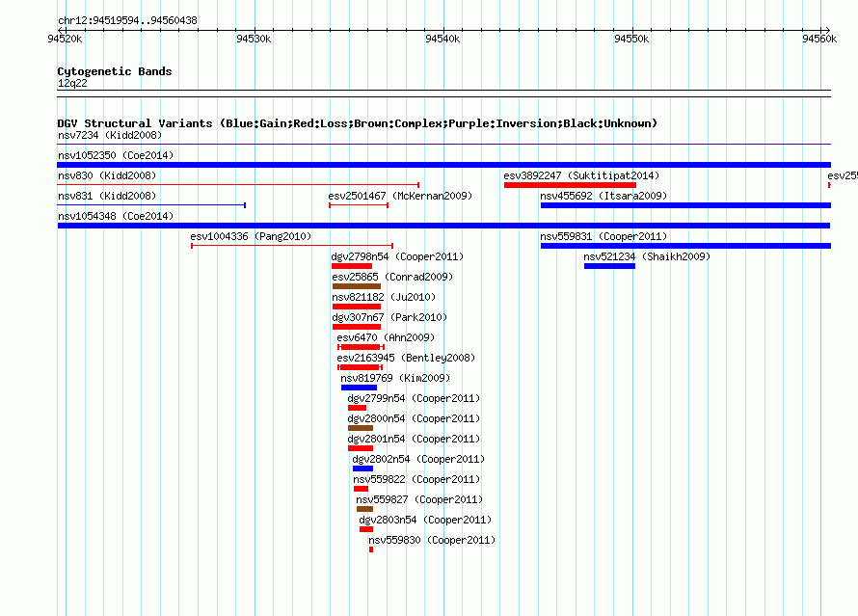This screenshot has width=858, height=616.
Task: Click the red esv6470 bar
Action: click(362, 347)
